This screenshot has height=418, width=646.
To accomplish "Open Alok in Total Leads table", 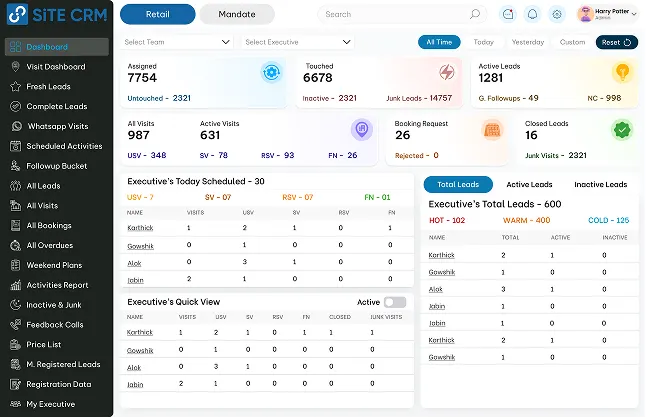I will [x=435, y=289].
